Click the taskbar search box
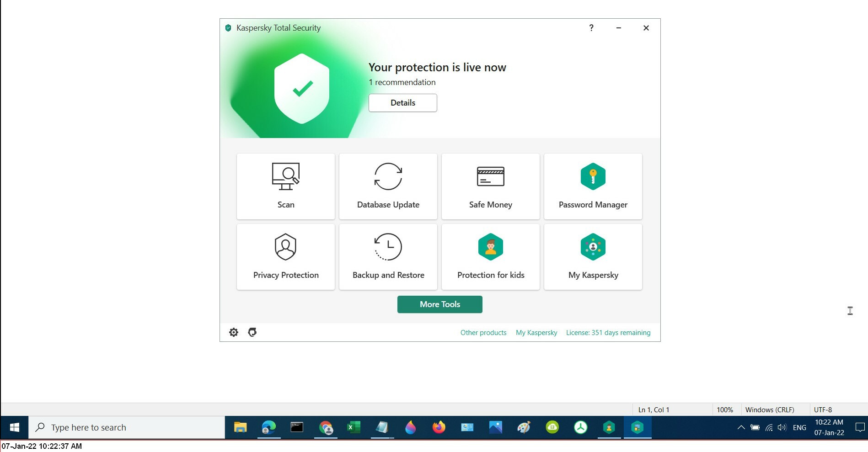Viewport: 868px width, 452px height. point(127,427)
